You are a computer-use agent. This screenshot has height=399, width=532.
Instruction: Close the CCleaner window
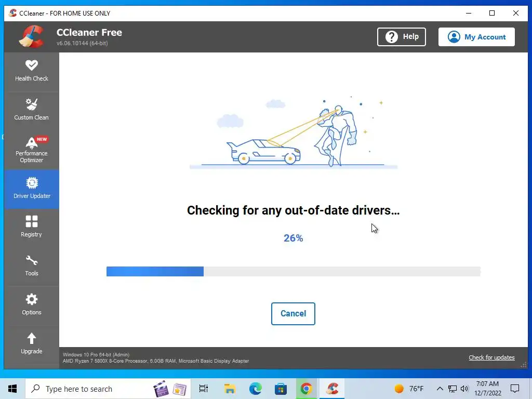click(x=516, y=13)
